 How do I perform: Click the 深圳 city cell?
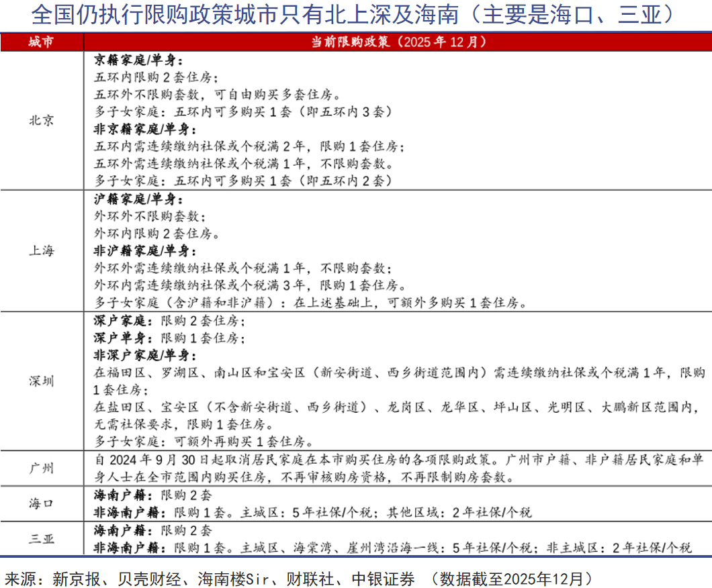click(x=42, y=381)
